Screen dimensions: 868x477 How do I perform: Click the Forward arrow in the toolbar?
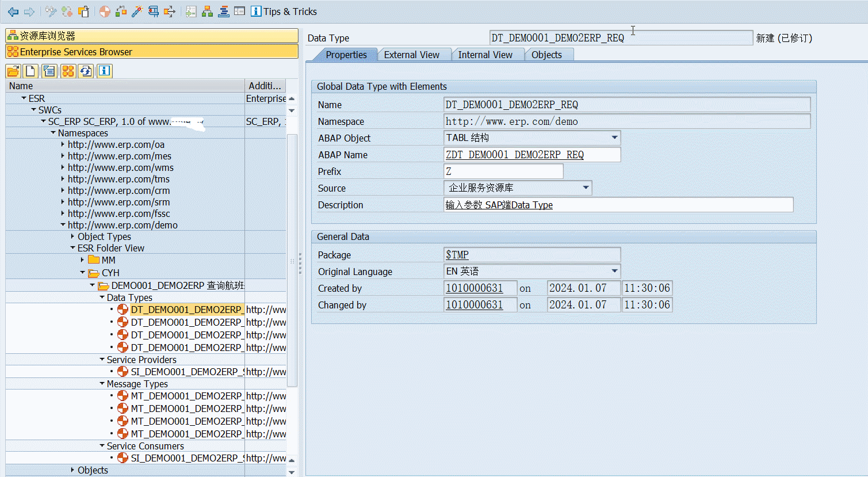point(29,12)
